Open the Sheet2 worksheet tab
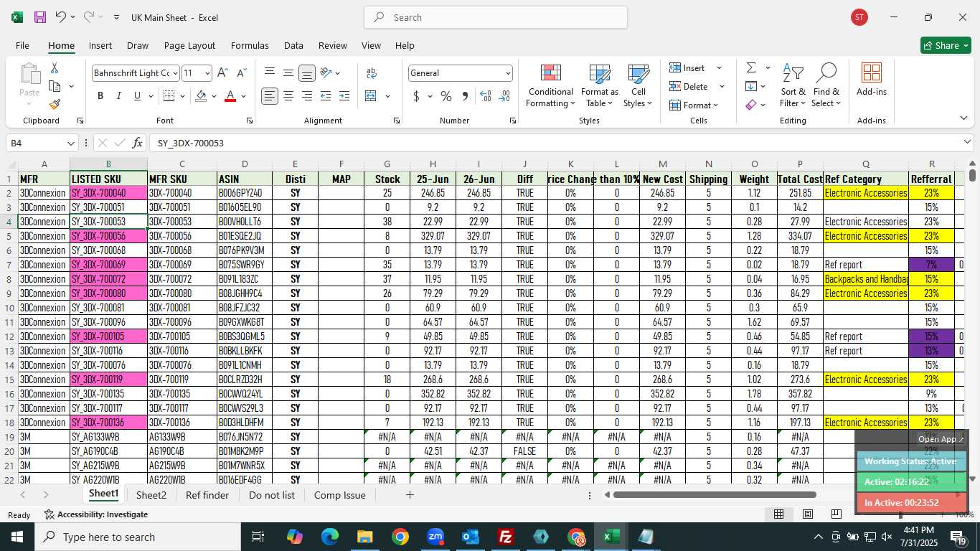980x551 pixels. click(x=151, y=495)
